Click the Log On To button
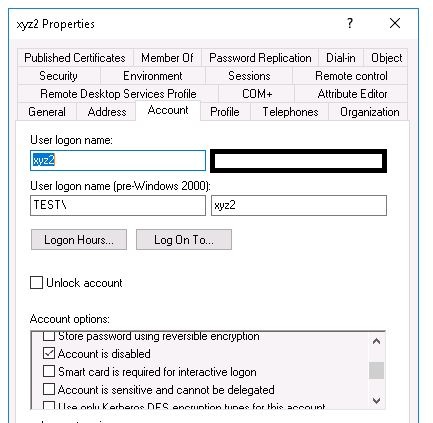Screen dimensions: 433x423 click(x=184, y=240)
